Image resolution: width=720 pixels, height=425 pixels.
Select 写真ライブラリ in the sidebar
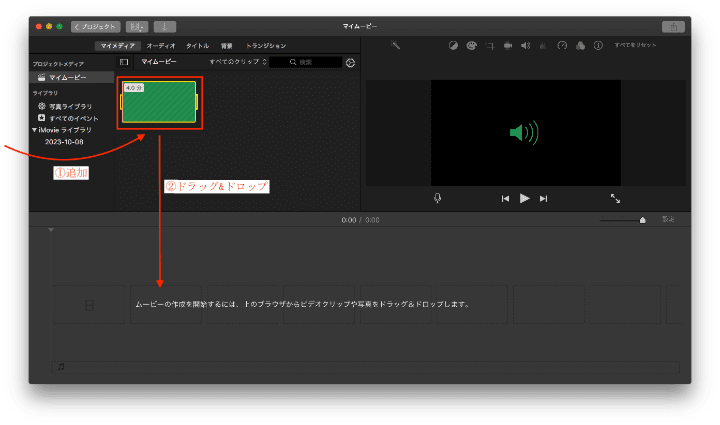point(70,106)
